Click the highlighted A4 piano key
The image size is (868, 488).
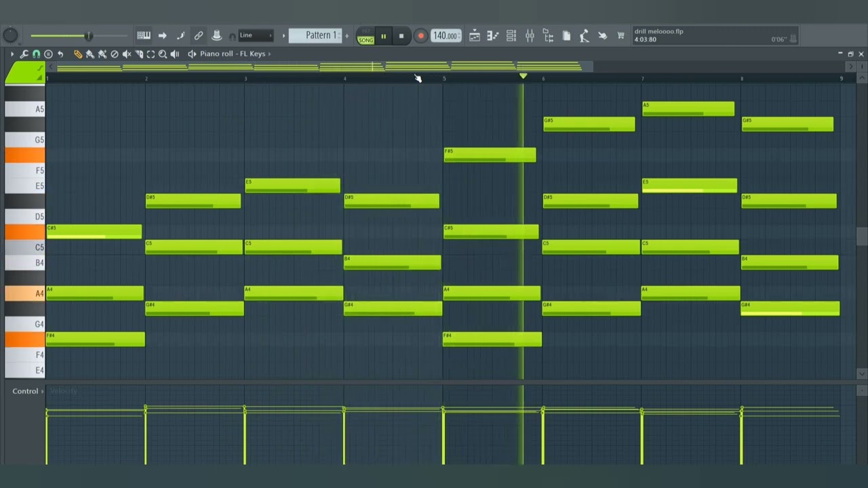(25, 293)
